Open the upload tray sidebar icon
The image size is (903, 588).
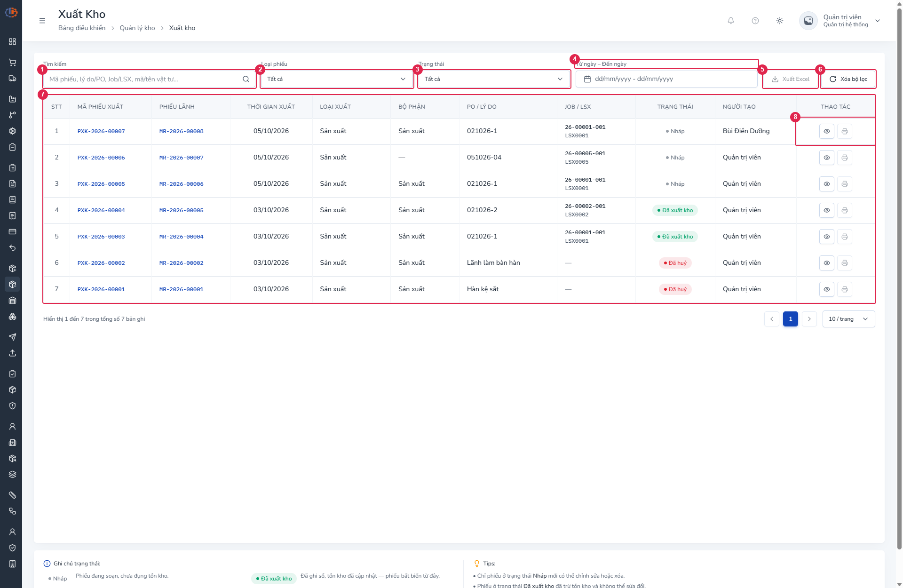(x=13, y=353)
